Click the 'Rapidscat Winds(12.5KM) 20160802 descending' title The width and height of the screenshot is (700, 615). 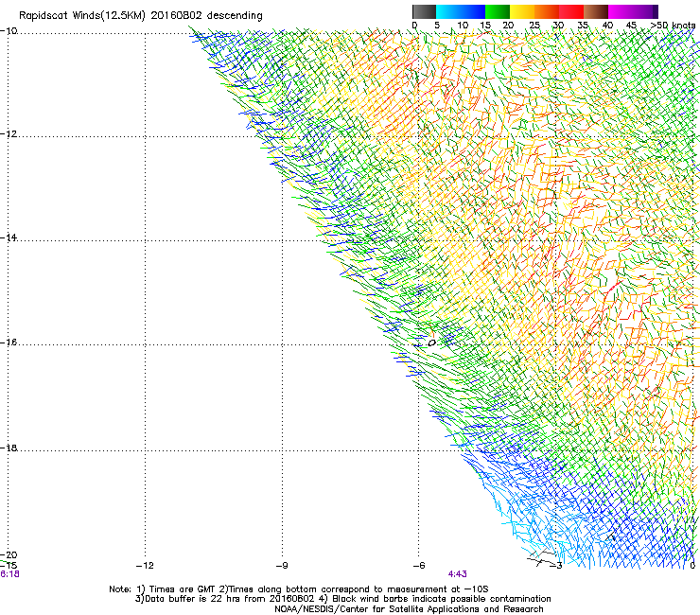(x=141, y=16)
